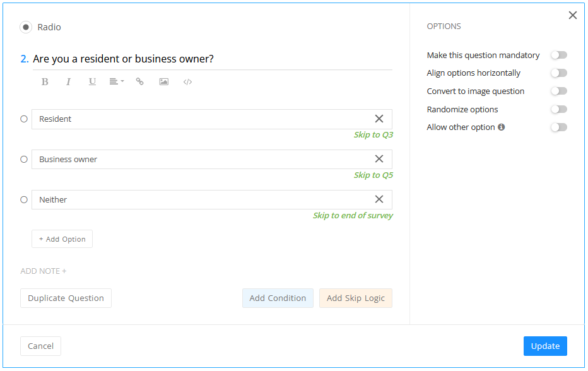This screenshot has height=371, width=588.
Task: Apply italic formatting to question text
Action: 68,82
